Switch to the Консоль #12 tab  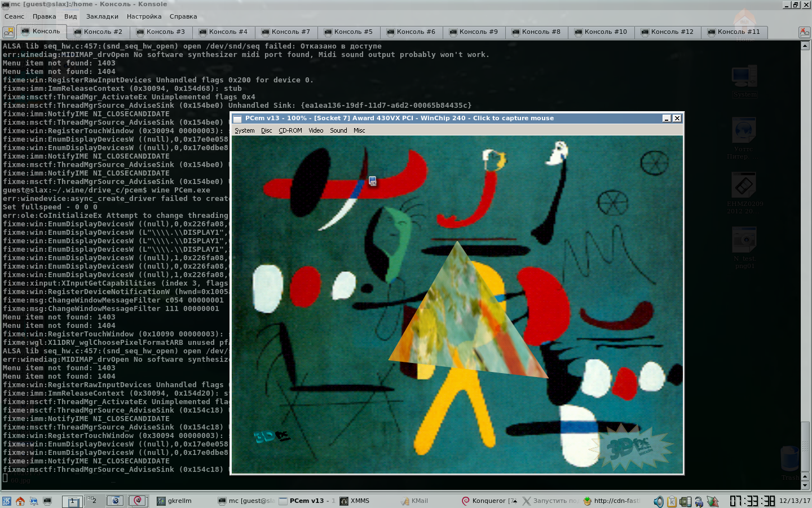click(x=668, y=32)
